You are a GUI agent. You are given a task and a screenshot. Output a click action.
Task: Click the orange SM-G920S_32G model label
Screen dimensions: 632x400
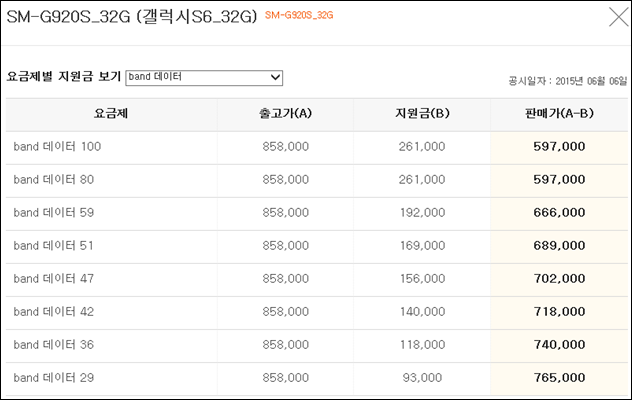click(x=299, y=15)
